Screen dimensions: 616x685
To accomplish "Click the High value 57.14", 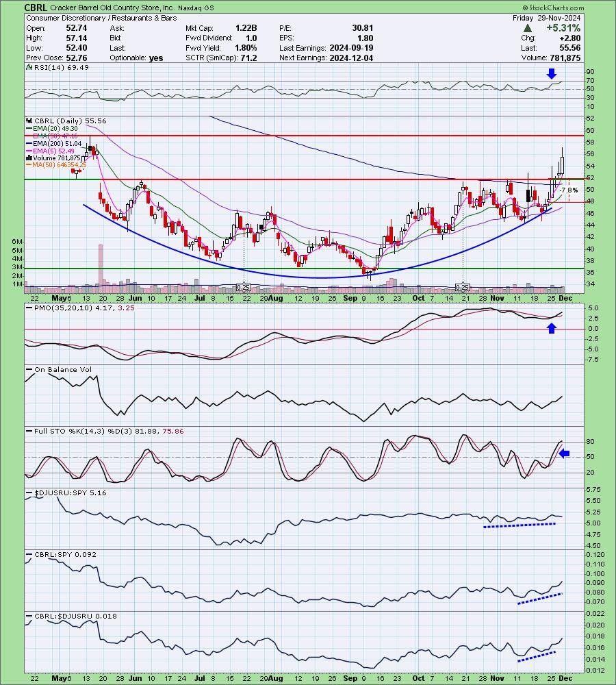I will tap(77, 38).
